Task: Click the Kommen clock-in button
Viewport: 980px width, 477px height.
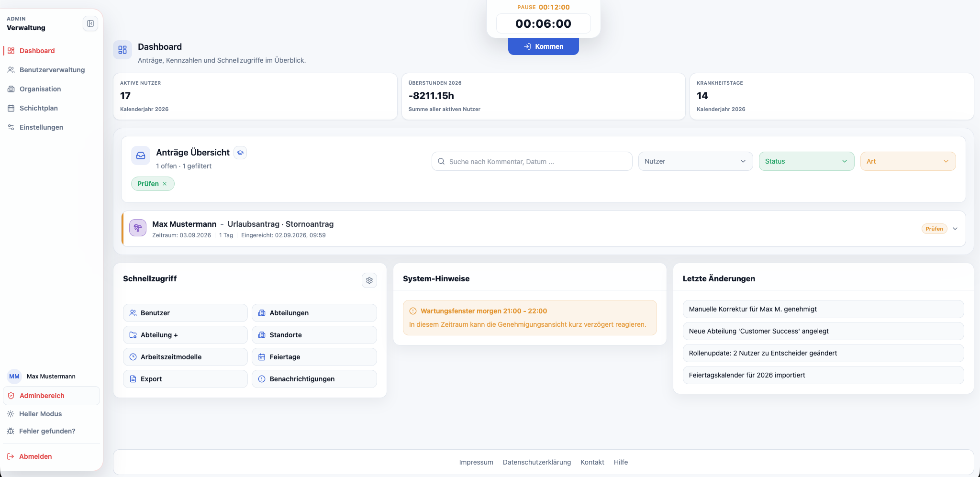Action: pos(544,46)
